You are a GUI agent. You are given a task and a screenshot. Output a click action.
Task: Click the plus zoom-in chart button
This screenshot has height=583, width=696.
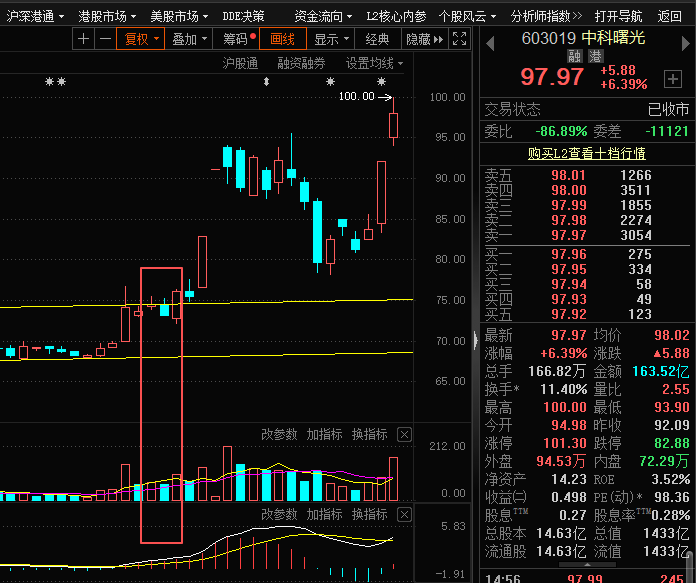point(82,39)
